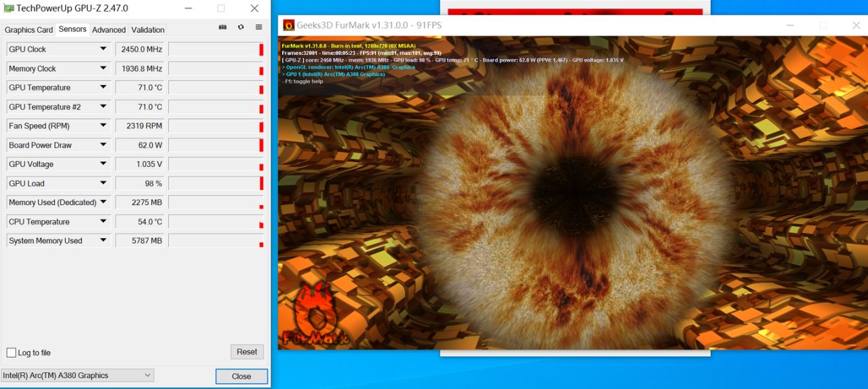Expand the GPU Clock sensor dropdown

click(104, 49)
